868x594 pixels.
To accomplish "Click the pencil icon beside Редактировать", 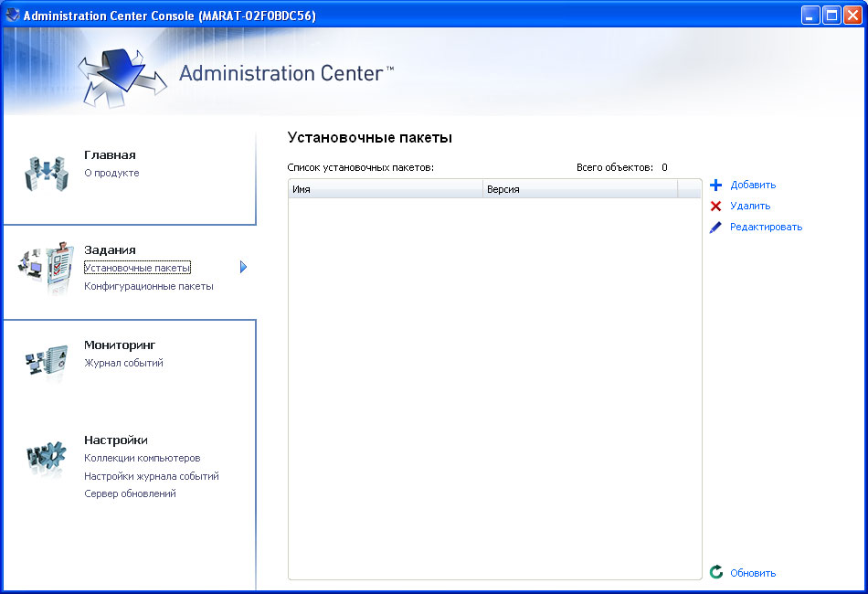I will click(x=715, y=227).
